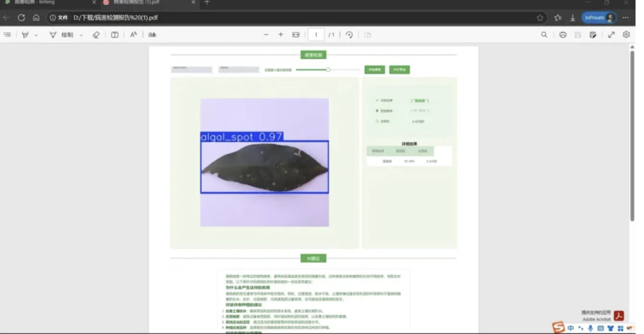
Task: Click the algal_spot 0.97 detection label
Action: pos(241,137)
